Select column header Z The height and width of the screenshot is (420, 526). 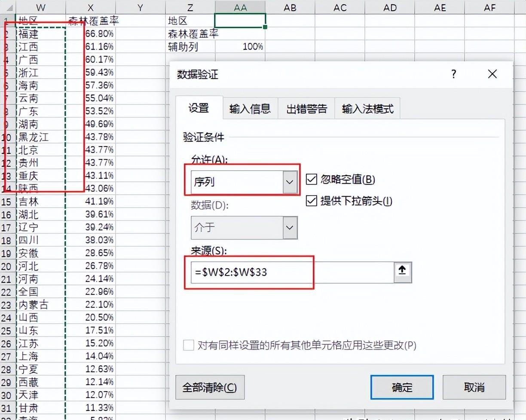[190, 7]
